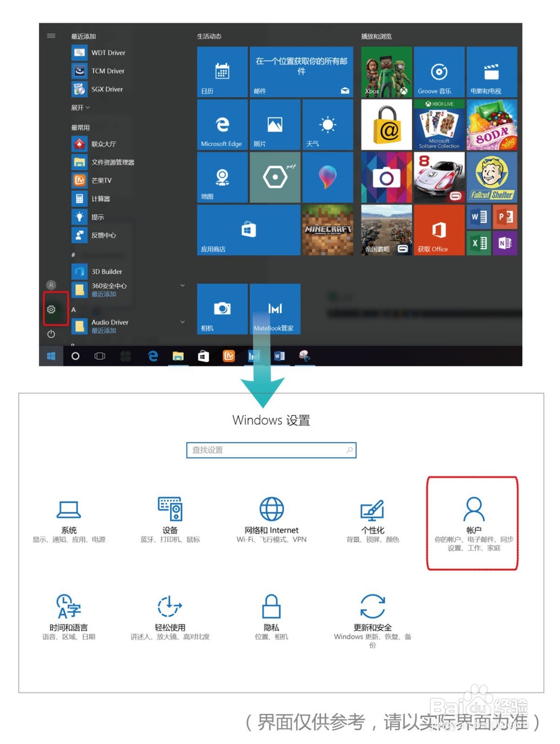560x744 pixels.
Task: Open the 应用商店 store tile
Action: coord(249,230)
